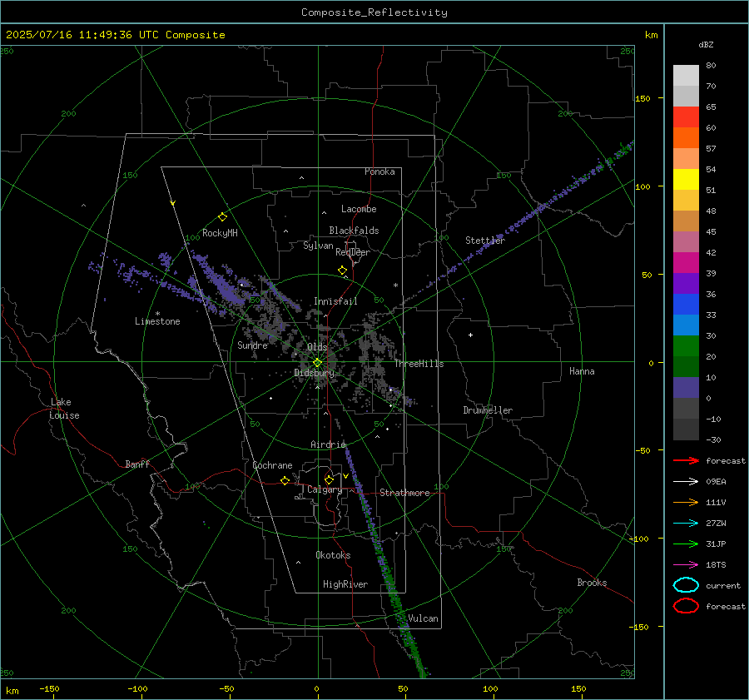Click the yellow diamond marker beside RockyMH
This screenshot has width=749, height=700.
222,217
